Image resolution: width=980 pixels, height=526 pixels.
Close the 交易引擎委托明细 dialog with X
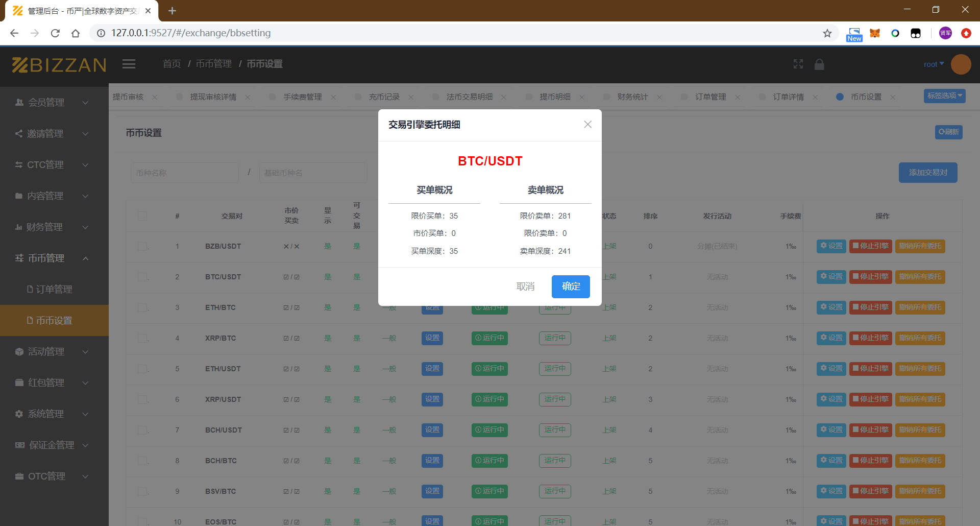[x=587, y=125]
